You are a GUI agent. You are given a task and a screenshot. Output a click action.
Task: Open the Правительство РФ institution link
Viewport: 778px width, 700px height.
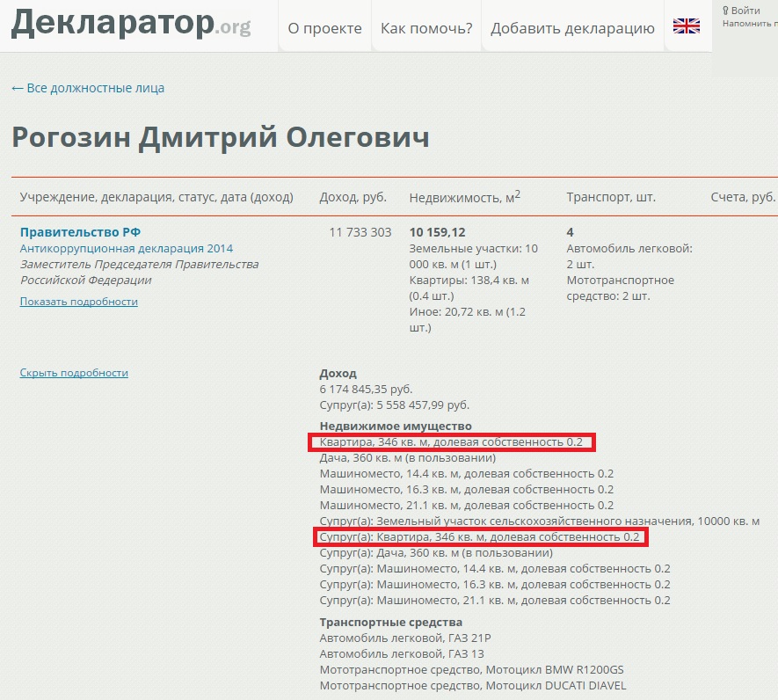click(80, 232)
